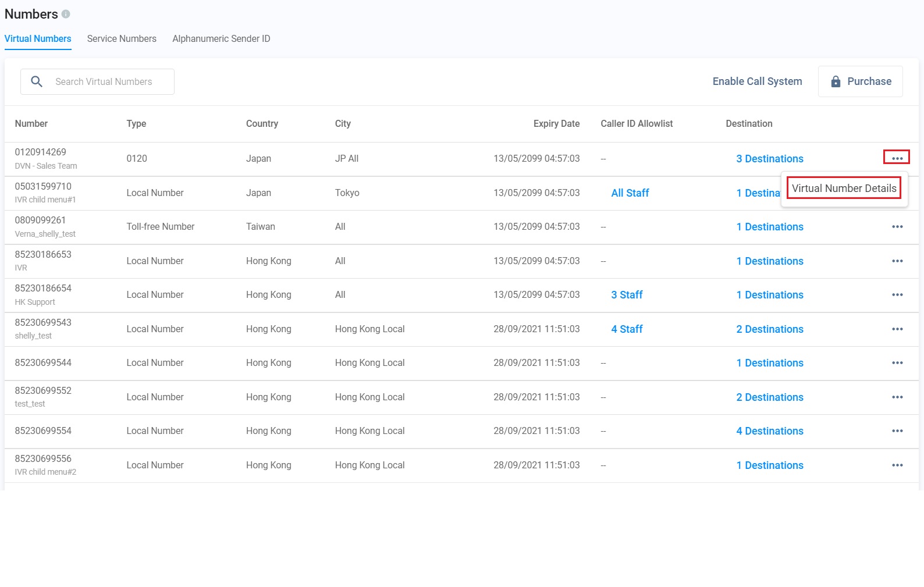Click the IVR child menu#1 label
The image size is (924, 587).
coord(45,200)
